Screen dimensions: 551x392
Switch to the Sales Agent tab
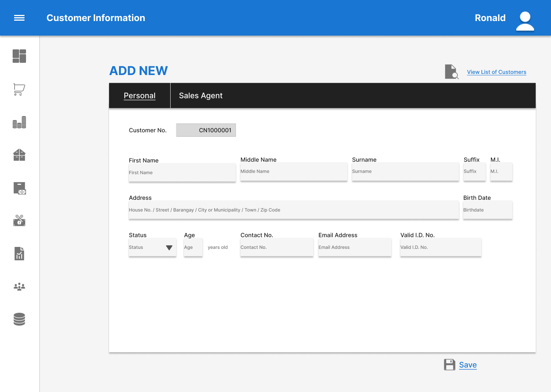(x=201, y=96)
